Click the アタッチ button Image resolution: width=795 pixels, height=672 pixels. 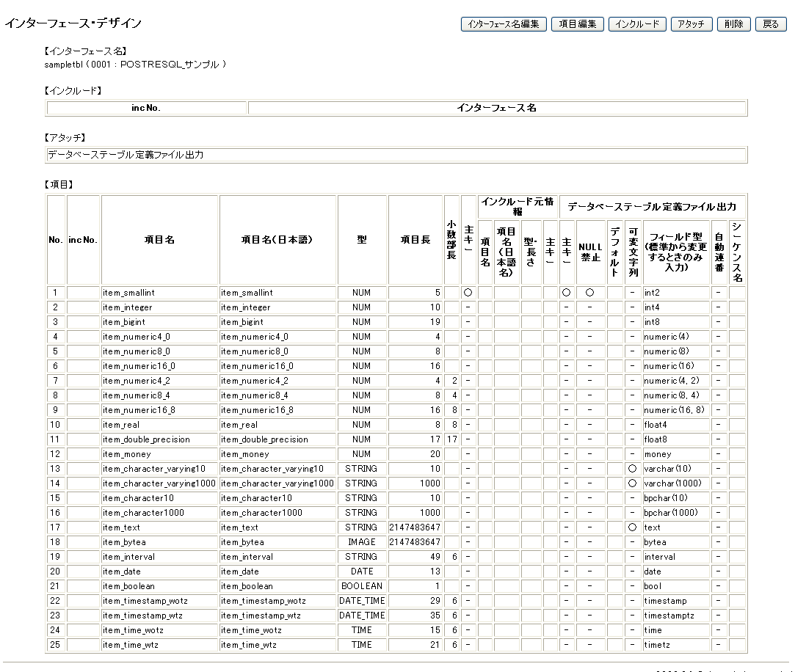[x=690, y=24]
